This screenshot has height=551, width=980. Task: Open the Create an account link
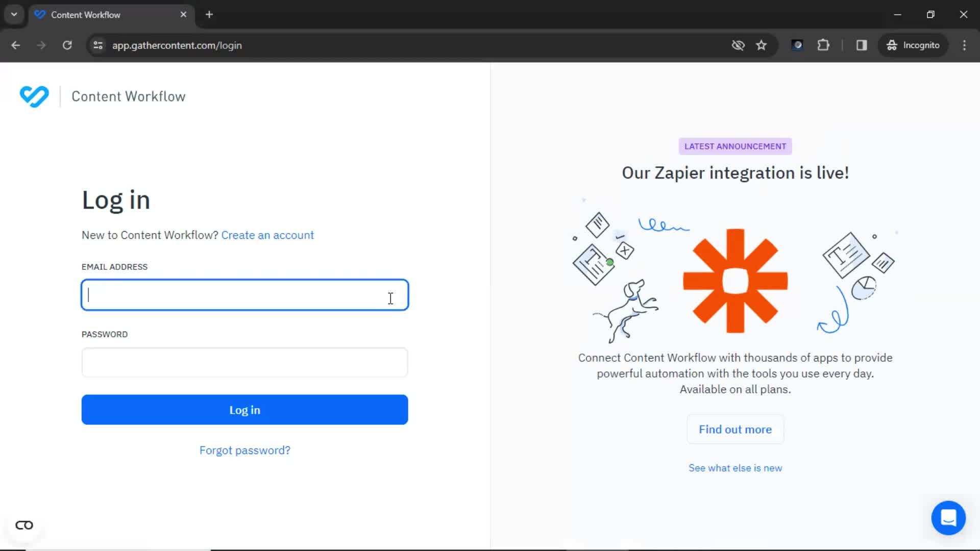(267, 235)
